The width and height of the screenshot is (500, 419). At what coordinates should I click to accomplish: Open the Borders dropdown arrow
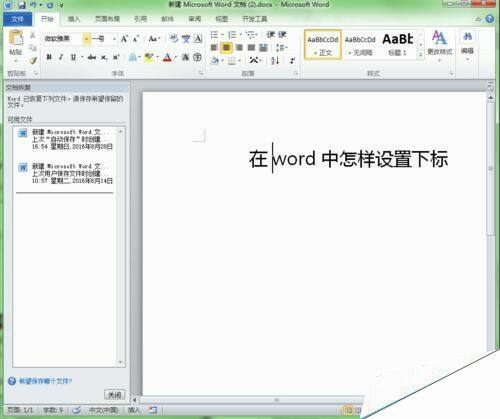239,60
